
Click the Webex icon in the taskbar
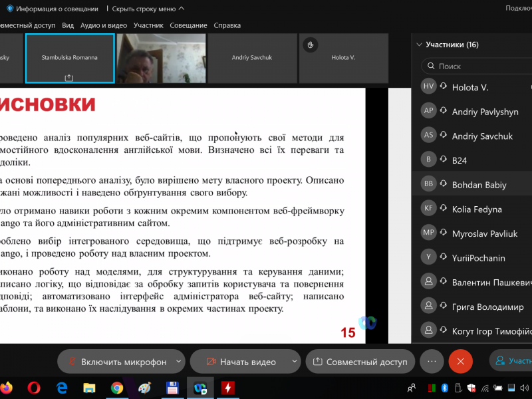tap(199, 387)
